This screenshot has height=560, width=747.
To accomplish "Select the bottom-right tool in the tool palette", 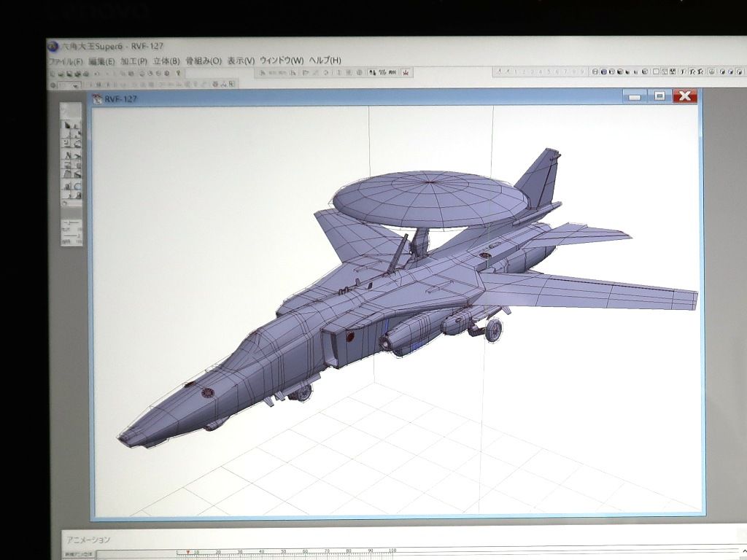I will (77, 195).
